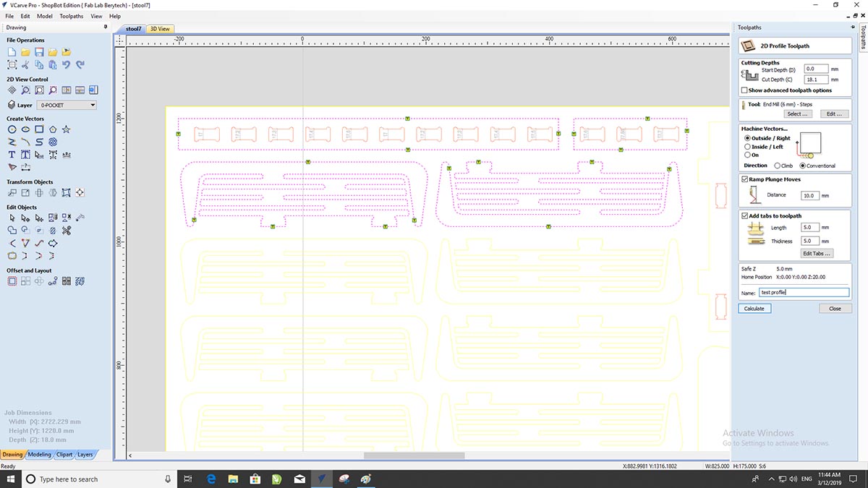Click the Cut Depth input field

(816, 80)
